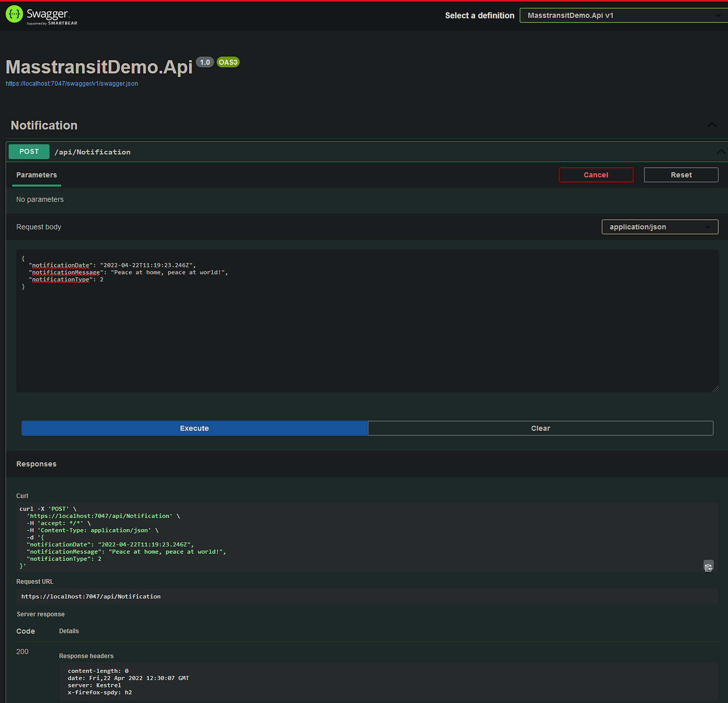Click the "server: Kestrel" response header line
This screenshot has height=703, width=728.
pyautogui.click(x=94, y=685)
